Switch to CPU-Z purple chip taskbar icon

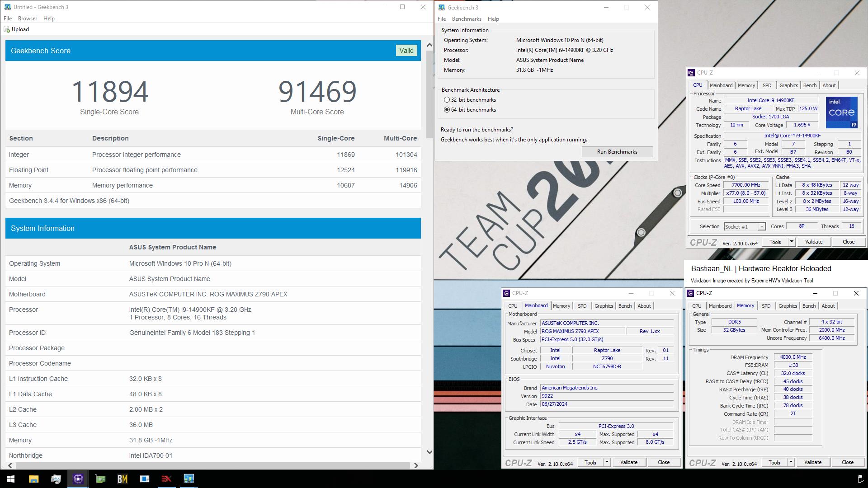[78, 479]
